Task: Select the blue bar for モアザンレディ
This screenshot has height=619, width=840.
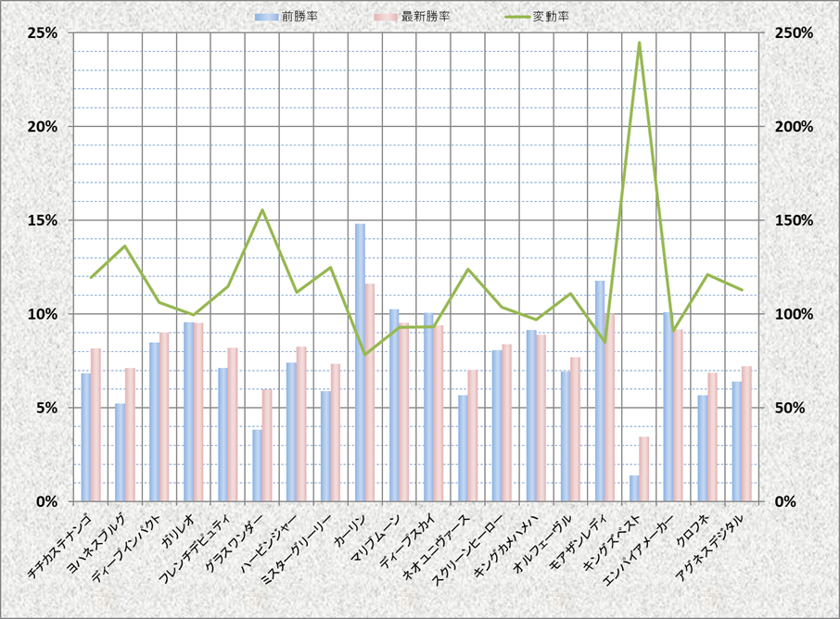Action: pos(600,390)
